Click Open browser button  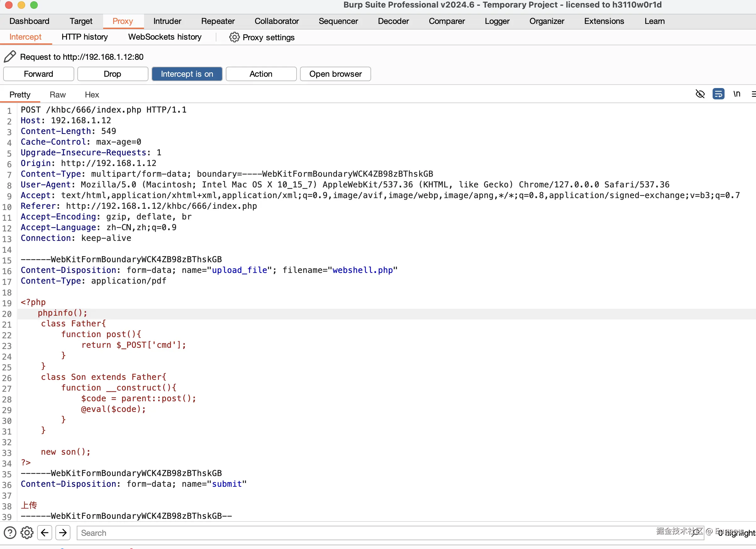(335, 74)
